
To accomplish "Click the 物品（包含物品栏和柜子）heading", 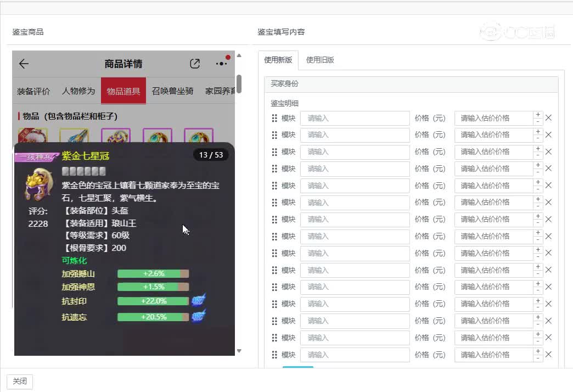I will click(x=70, y=116).
